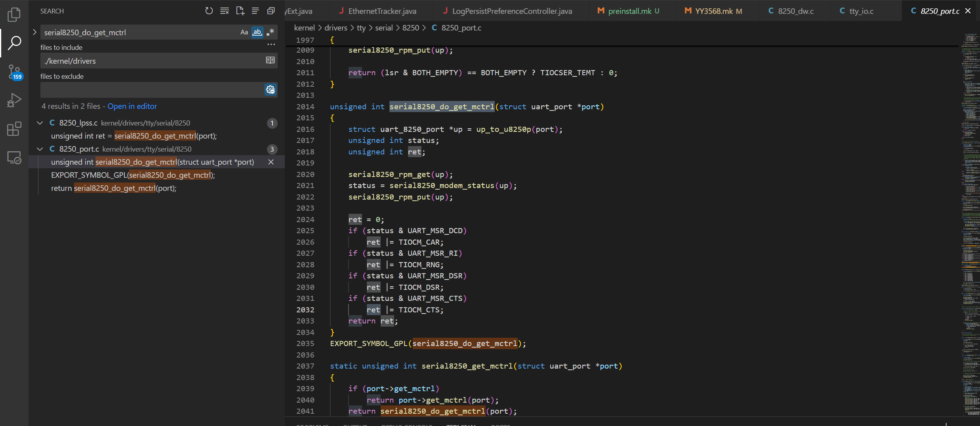
Task: Collapse 8250_lpss.c results group
Action: pyautogui.click(x=40, y=123)
